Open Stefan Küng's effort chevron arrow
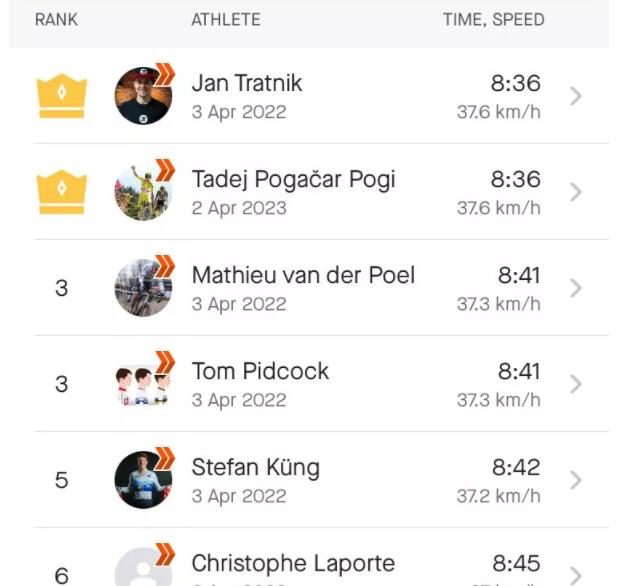The width and height of the screenshot is (617, 586). pos(576,480)
